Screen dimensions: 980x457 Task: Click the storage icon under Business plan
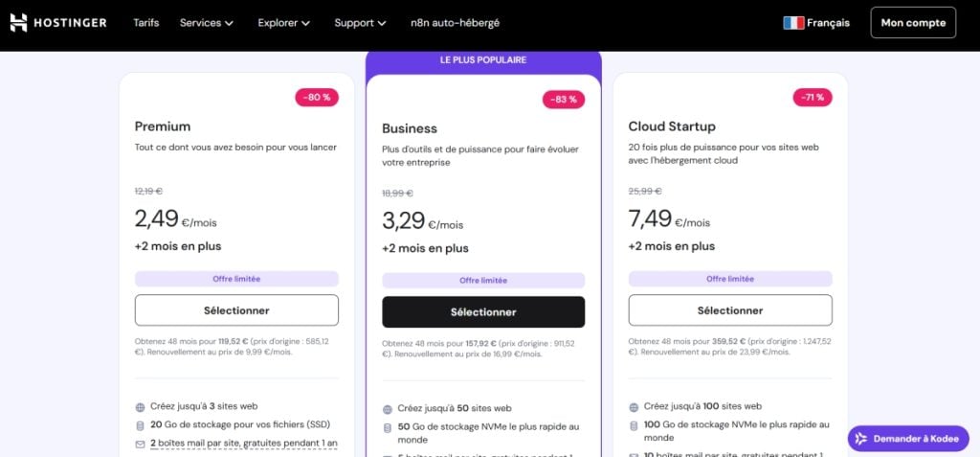point(388,427)
